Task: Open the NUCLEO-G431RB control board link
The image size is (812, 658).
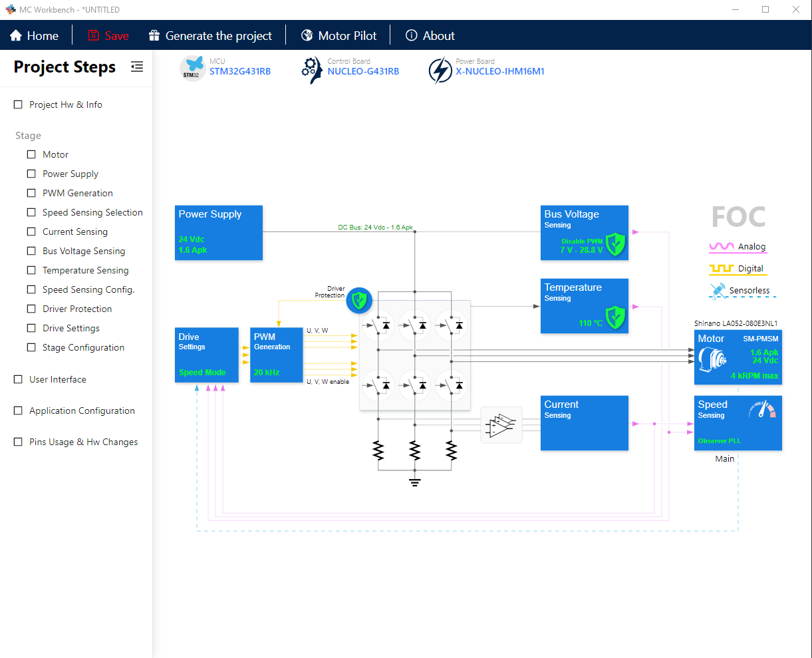Action: [x=363, y=71]
